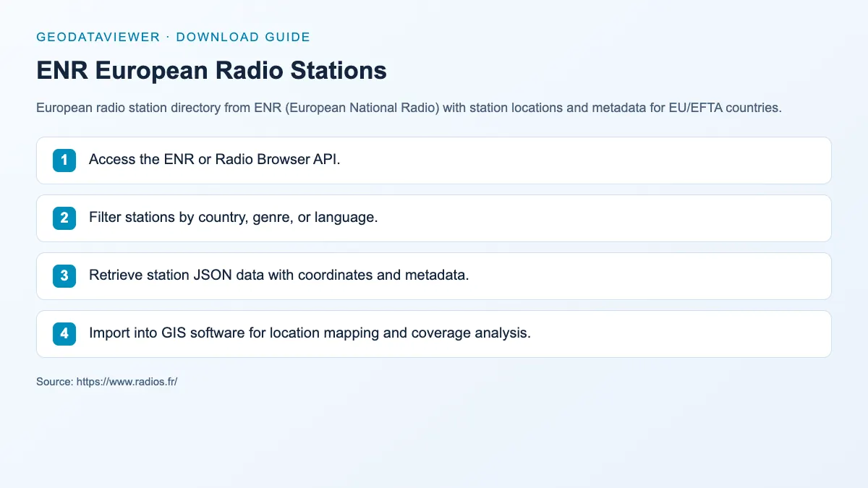The width and height of the screenshot is (868, 488).
Task: Click the step 1 number badge
Action: pos(64,160)
